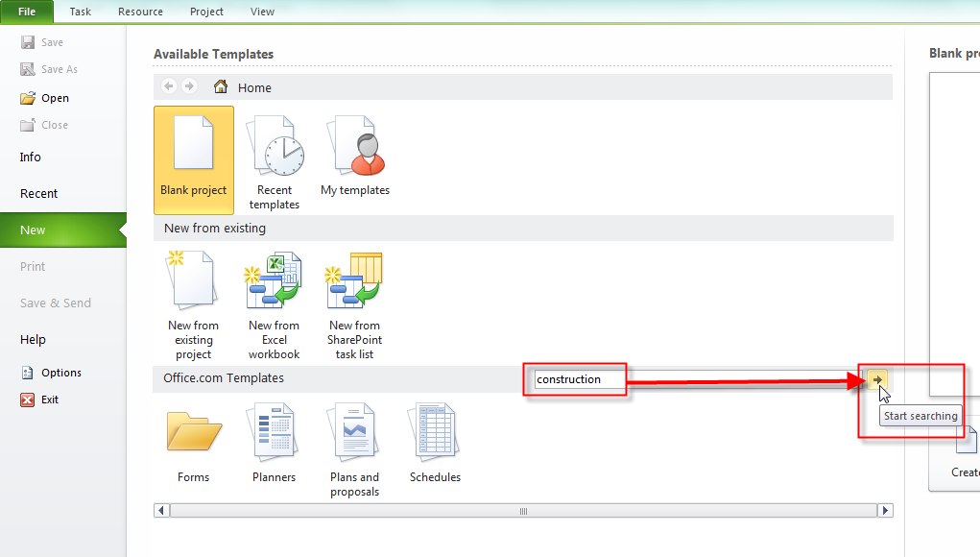Switch to the Resource ribbon tab

point(140,12)
